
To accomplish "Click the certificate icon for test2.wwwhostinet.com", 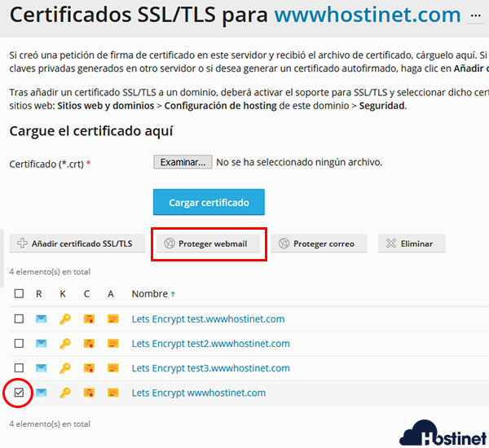I will point(89,344).
